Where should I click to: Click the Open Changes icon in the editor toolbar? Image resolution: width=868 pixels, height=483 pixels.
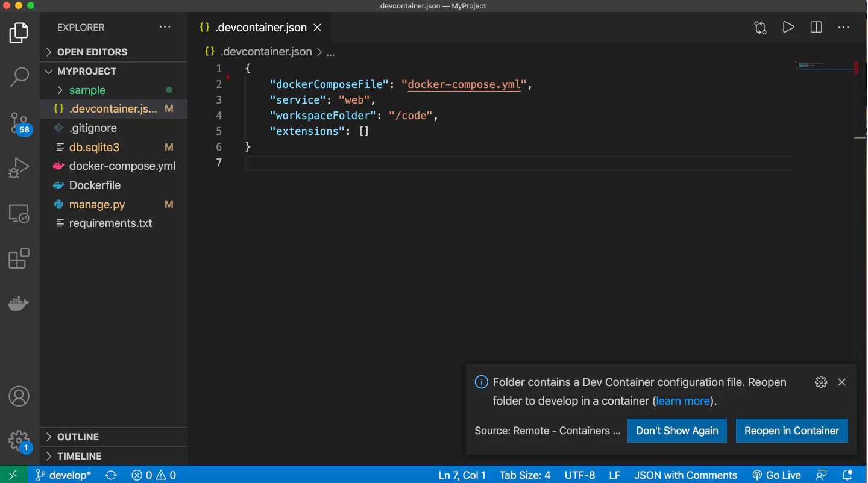[x=760, y=28]
